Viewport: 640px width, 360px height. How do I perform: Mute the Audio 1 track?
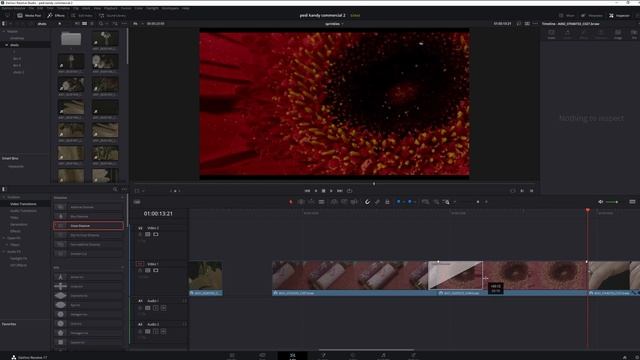pyautogui.click(x=163, y=308)
